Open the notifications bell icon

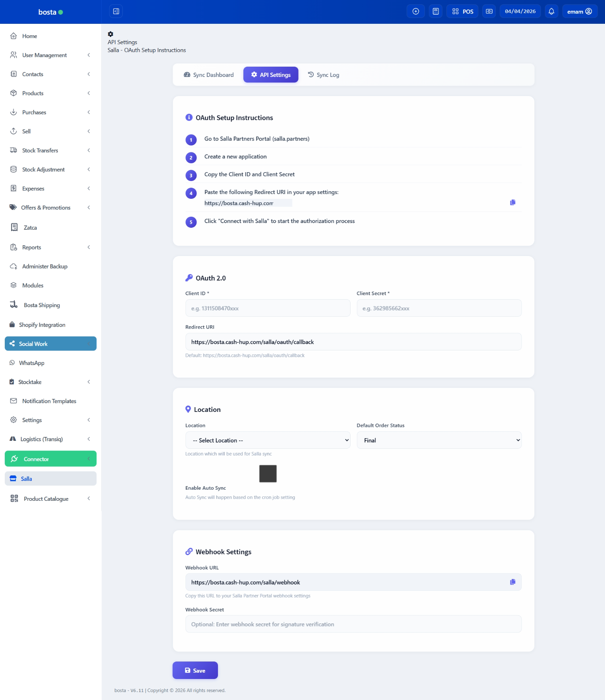point(551,12)
